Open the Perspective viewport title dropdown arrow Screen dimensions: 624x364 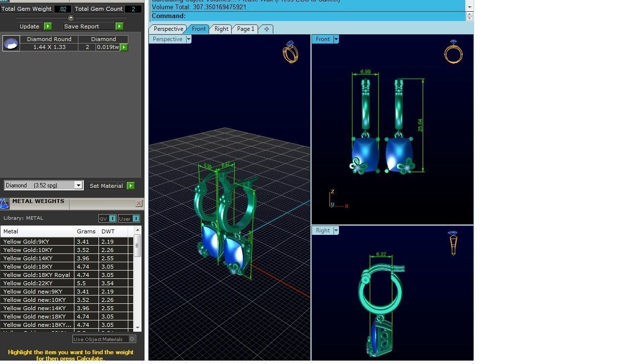click(189, 39)
